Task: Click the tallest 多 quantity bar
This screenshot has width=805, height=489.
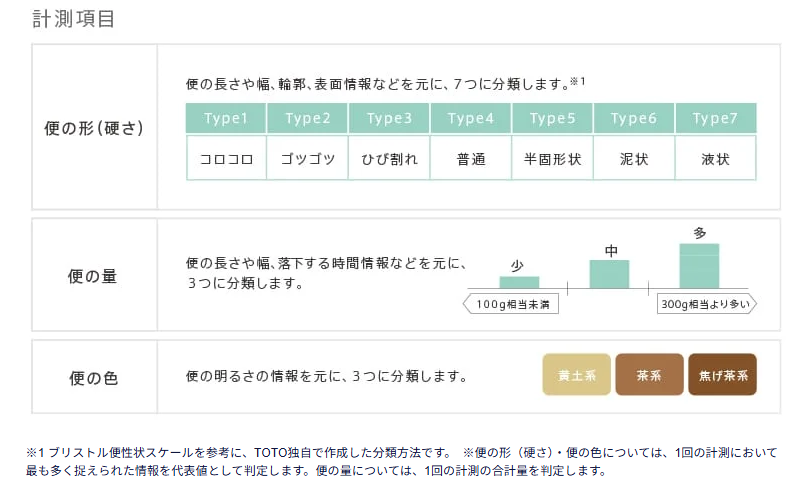Action: [x=699, y=266]
